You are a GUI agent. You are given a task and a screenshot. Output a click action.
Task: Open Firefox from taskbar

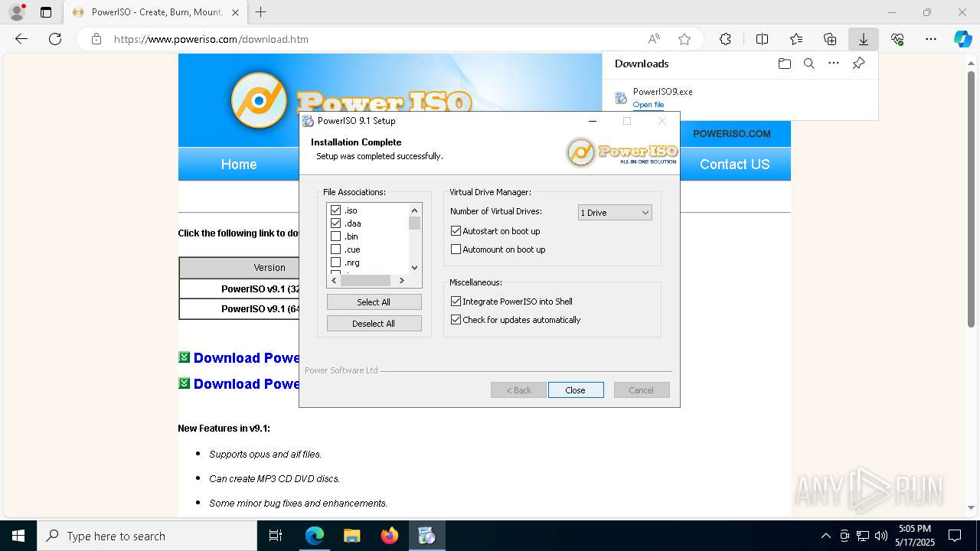coord(390,536)
